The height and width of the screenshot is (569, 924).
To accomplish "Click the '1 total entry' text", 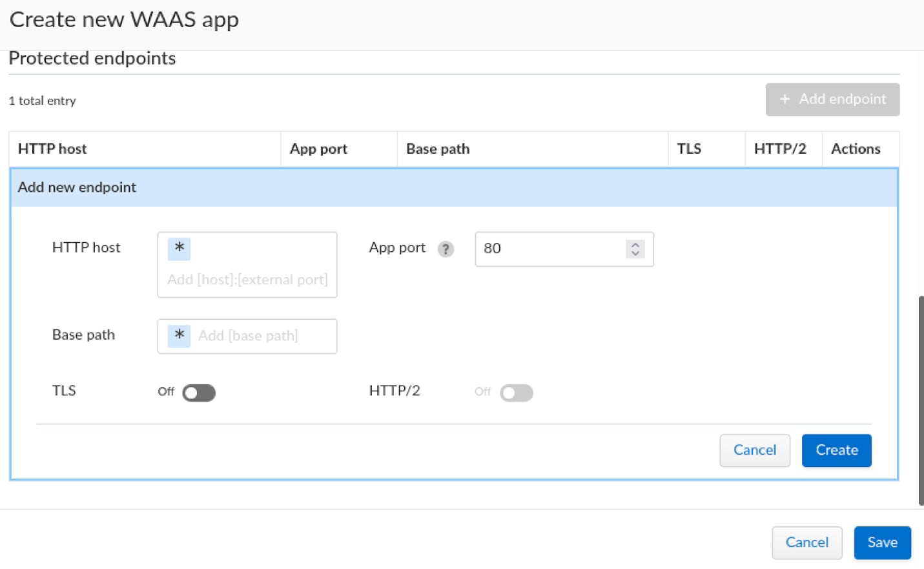I will click(x=42, y=101).
